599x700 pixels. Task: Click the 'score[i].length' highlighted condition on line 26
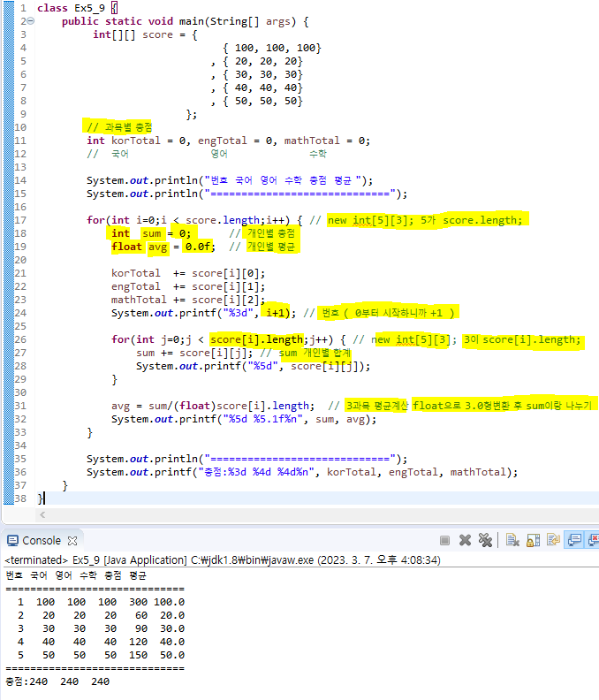(x=256, y=339)
